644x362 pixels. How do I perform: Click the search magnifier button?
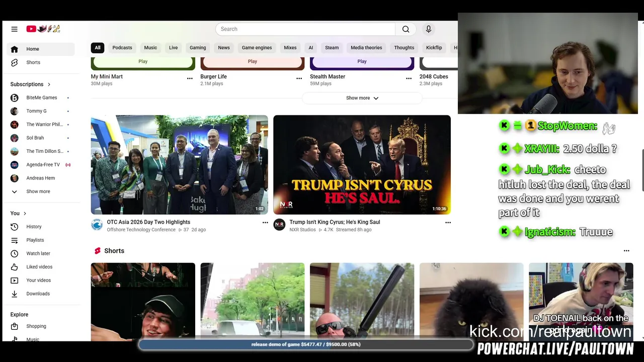point(406,29)
